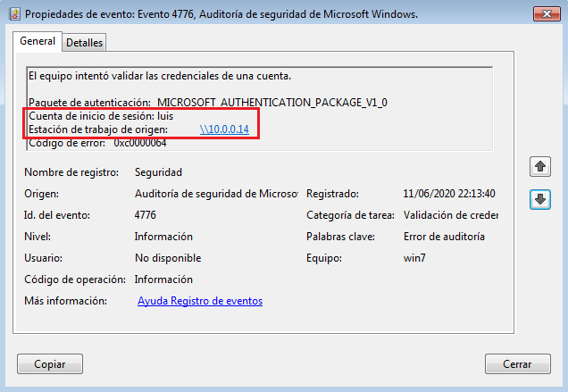Image resolution: width=568 pixels, height=392 pixels.
Task: Click the 'Equipo:' label
Action: click(324, 258)
